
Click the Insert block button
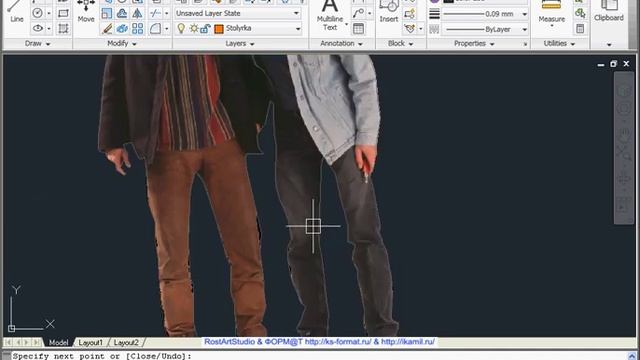[389, 11]
